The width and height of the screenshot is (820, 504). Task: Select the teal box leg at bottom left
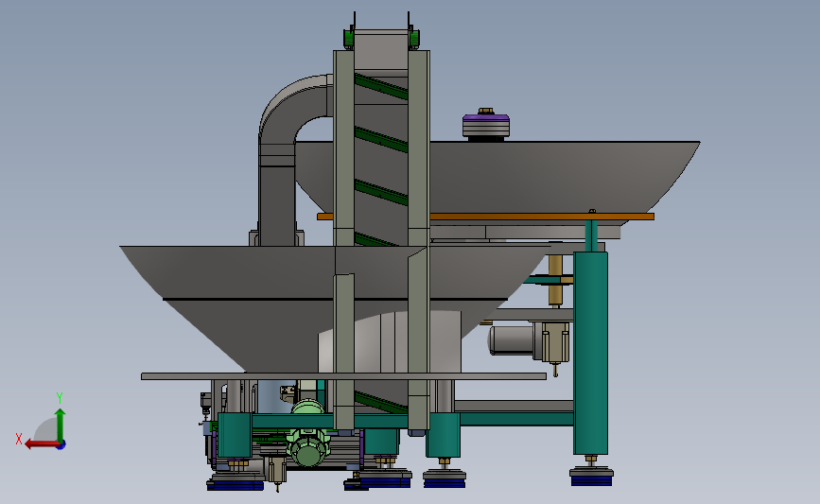235,435
